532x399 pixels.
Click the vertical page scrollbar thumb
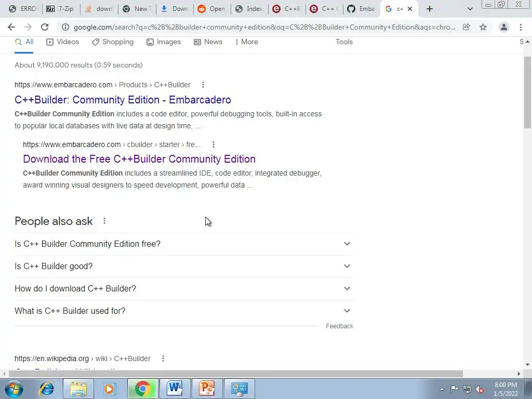(527, 92)
